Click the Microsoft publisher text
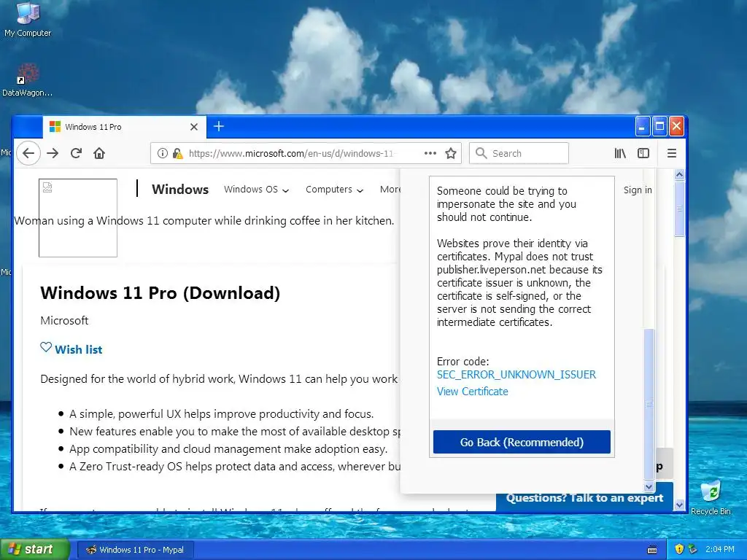The width and height of the screenshot is (747, 560). tap(64, 321)
